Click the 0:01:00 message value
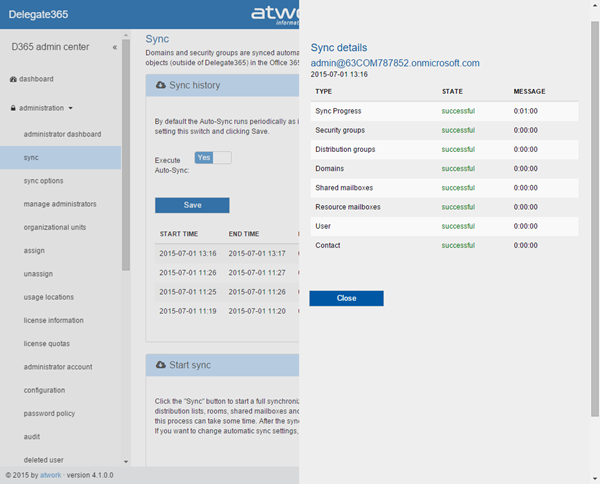This screenshot has height=484, width=600. [525, 111]
